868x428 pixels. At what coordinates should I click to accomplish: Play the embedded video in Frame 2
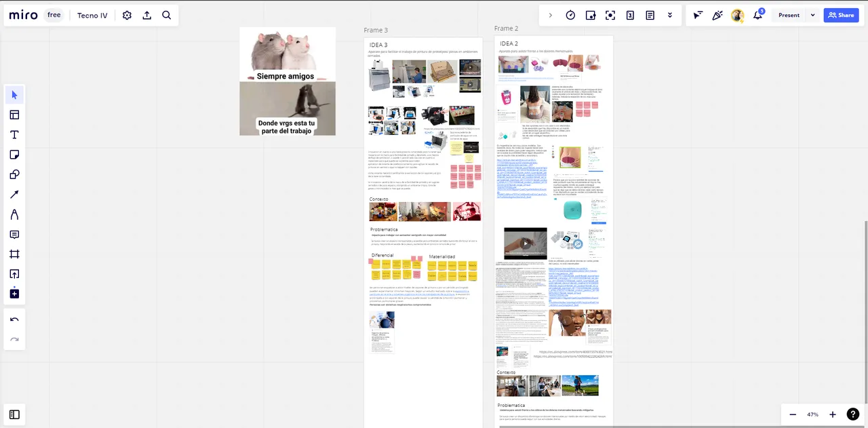click(x=526, y=244)
